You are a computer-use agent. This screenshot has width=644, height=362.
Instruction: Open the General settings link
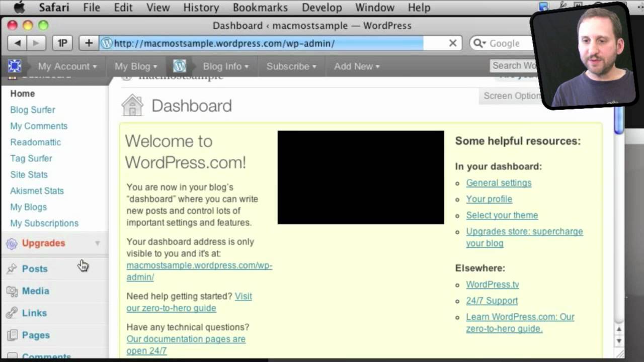[x=499, y=183]
